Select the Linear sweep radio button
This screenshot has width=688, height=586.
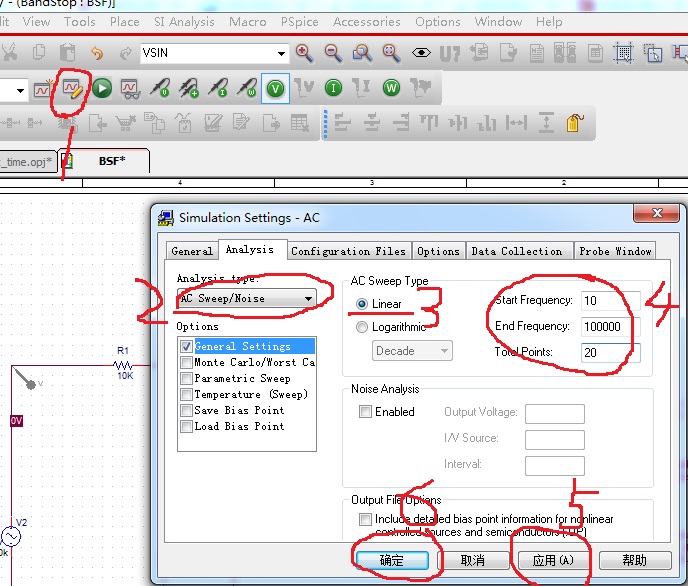[x=362, y=304]
